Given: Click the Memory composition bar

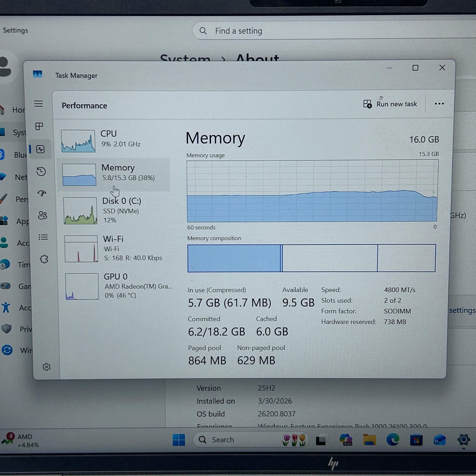Looking at the screenshot, I should click(x=311, y=258).
